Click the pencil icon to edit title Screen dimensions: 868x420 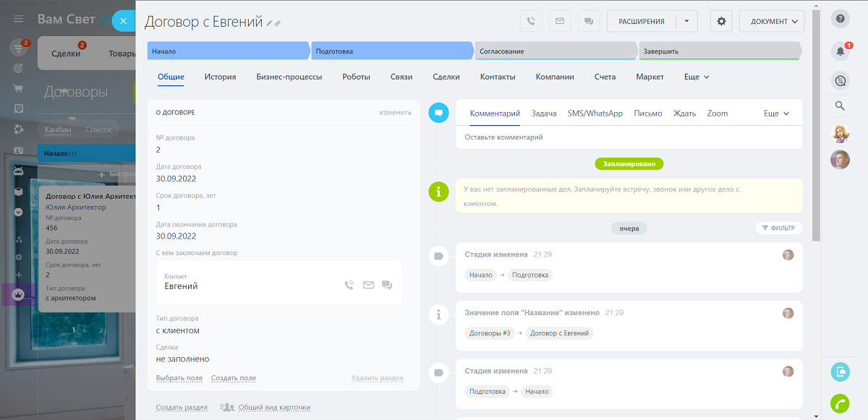coord(269,23)
